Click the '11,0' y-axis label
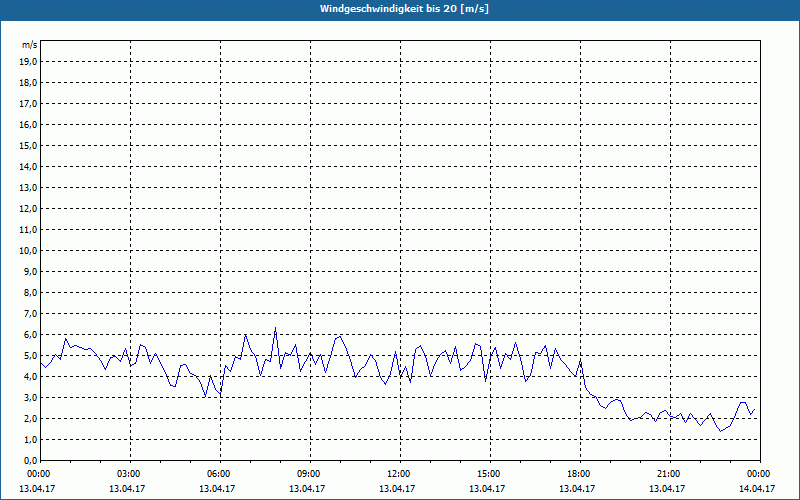Screen dimensions: 800x500 click(x=29, y=230)
